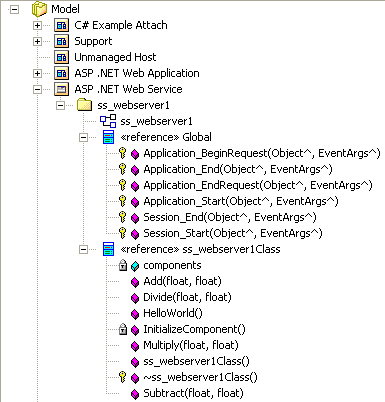The image size is (385, 402).
Task: Click the Support package icon
Action: (62, 41)
